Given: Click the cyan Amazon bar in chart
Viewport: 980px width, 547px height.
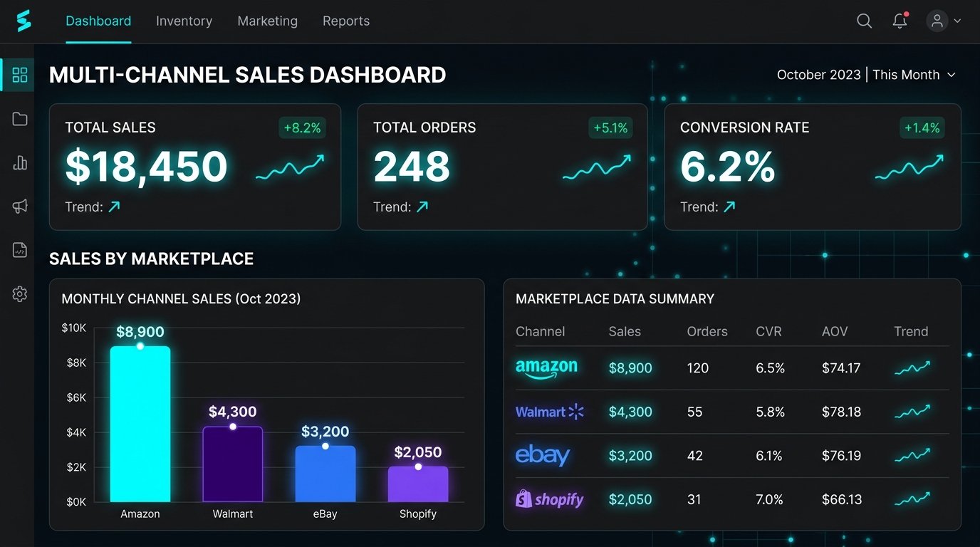Looking at the screenshot, I should click(x=140, y=424).
